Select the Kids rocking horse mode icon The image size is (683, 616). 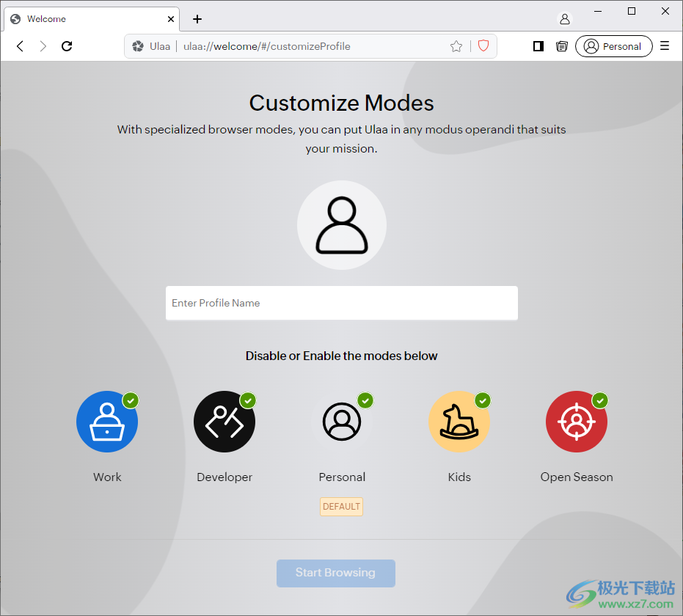click(459, 422)
